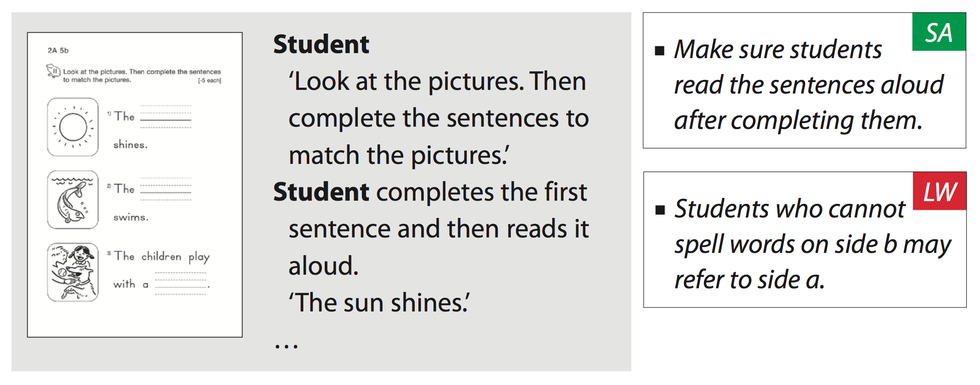Click the sun picture on the worksheet
This screenshot has height=385, width=980.
coord(73,127)
